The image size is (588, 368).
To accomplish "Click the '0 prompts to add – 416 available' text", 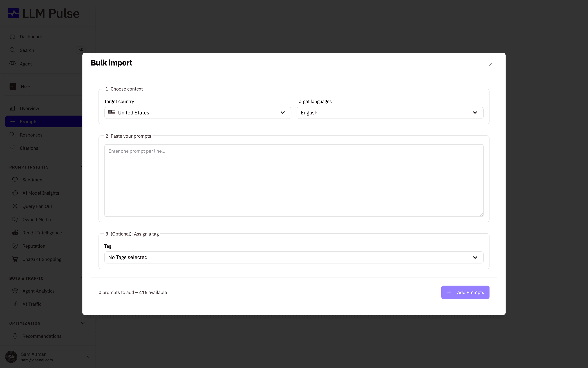I will pos(133,292).
